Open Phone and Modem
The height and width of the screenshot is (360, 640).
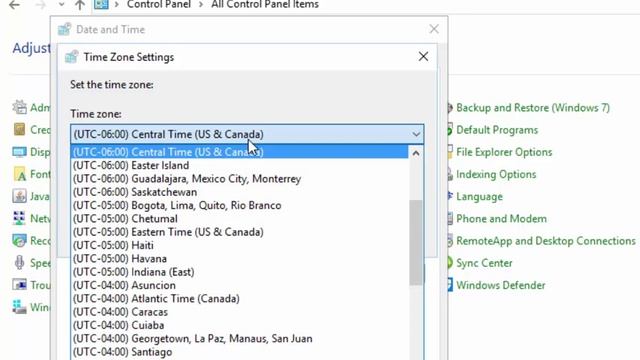tap(501, 219)
